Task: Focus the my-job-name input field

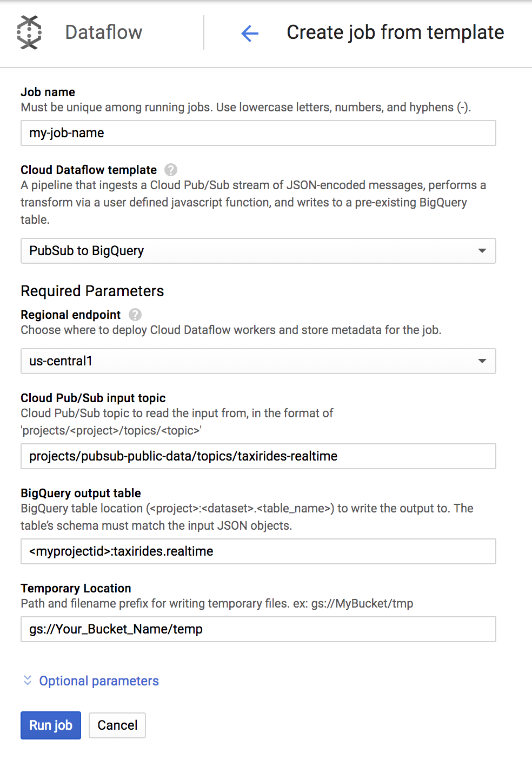Action: 258,133
